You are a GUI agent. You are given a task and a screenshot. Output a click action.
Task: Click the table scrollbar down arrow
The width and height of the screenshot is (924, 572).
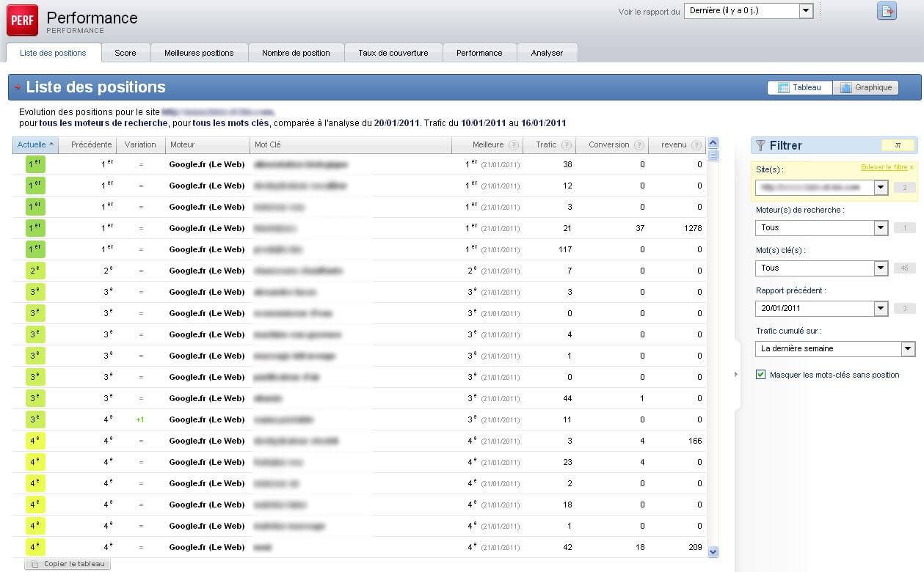[x=713, y=552]
